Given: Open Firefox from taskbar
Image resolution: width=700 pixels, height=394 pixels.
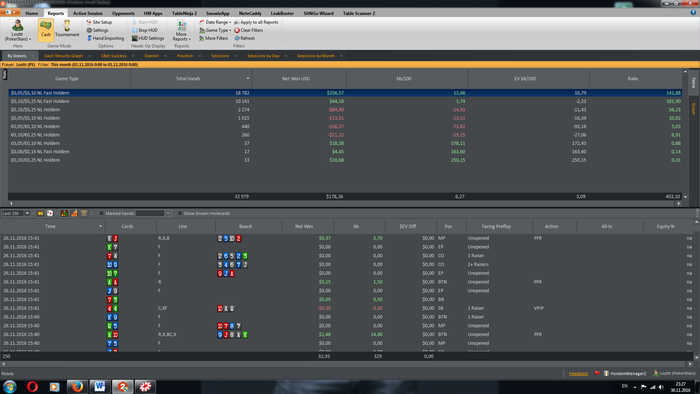Looking at the screenshot, I should point(77,386).
